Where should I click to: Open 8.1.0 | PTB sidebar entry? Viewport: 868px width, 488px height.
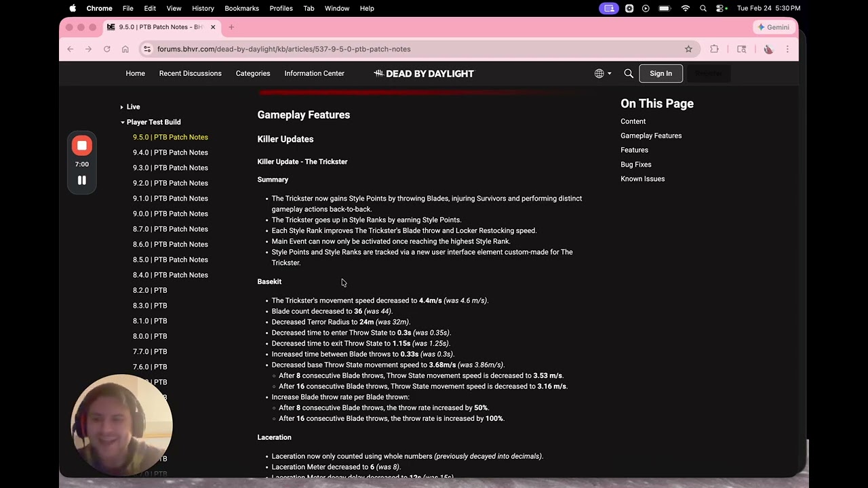[x=150, y=321]
